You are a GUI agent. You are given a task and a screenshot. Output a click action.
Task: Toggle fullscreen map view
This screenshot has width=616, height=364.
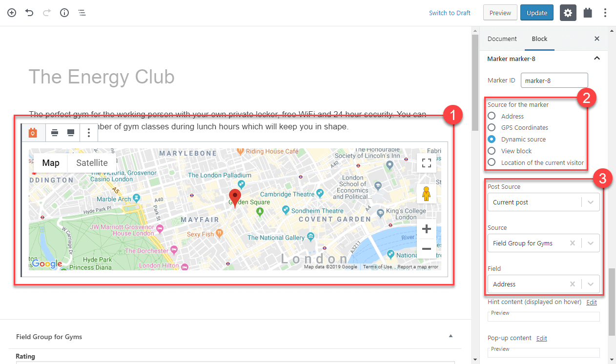pos(426,163)
